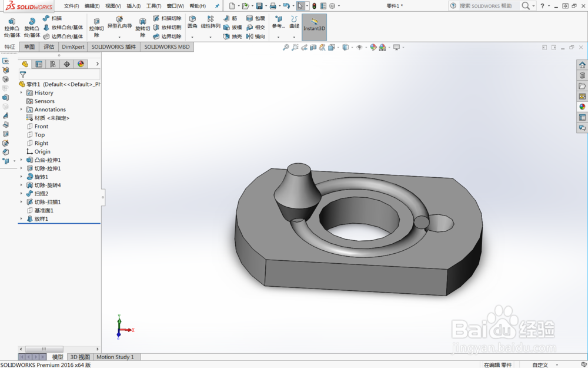Open the 异型孔向导 hole wizard tool
Image resolution: width=588 pixels, height=368 pixels.
[119, 22]
